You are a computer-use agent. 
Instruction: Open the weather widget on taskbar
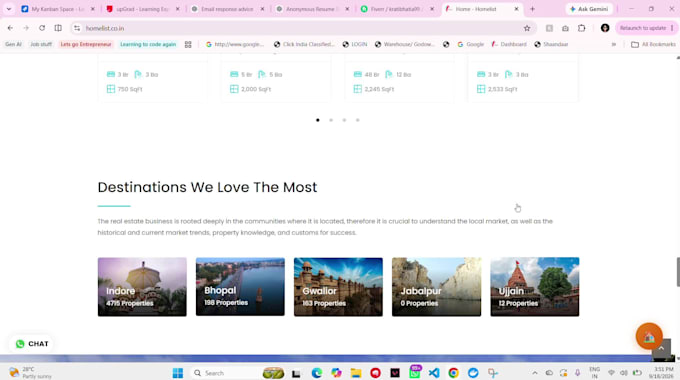(30, 373)
